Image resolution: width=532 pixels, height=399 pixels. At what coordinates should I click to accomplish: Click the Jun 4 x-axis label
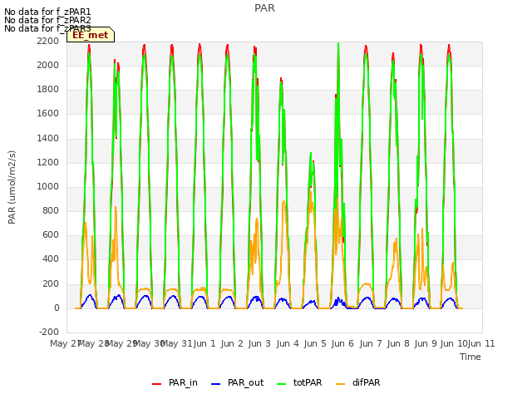point(288,343)
